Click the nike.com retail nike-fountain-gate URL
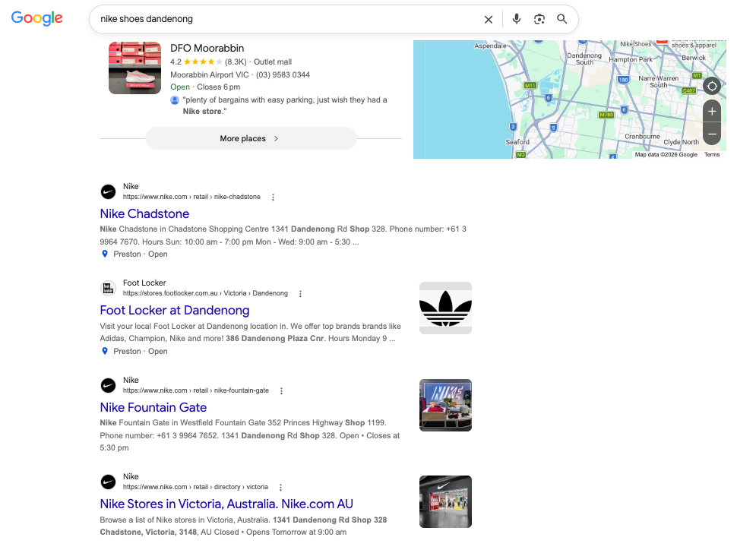This screenshot has height=553, width=756. coord(196,390)
